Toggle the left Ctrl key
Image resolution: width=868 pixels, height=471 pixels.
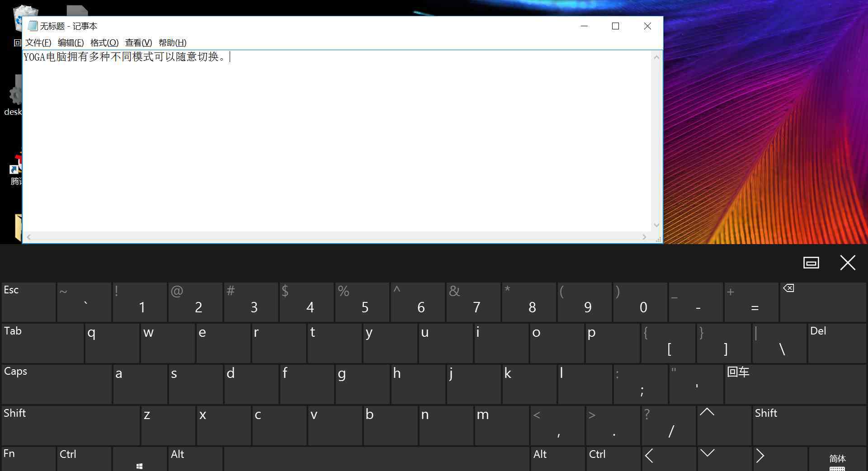tap(84, 459)
